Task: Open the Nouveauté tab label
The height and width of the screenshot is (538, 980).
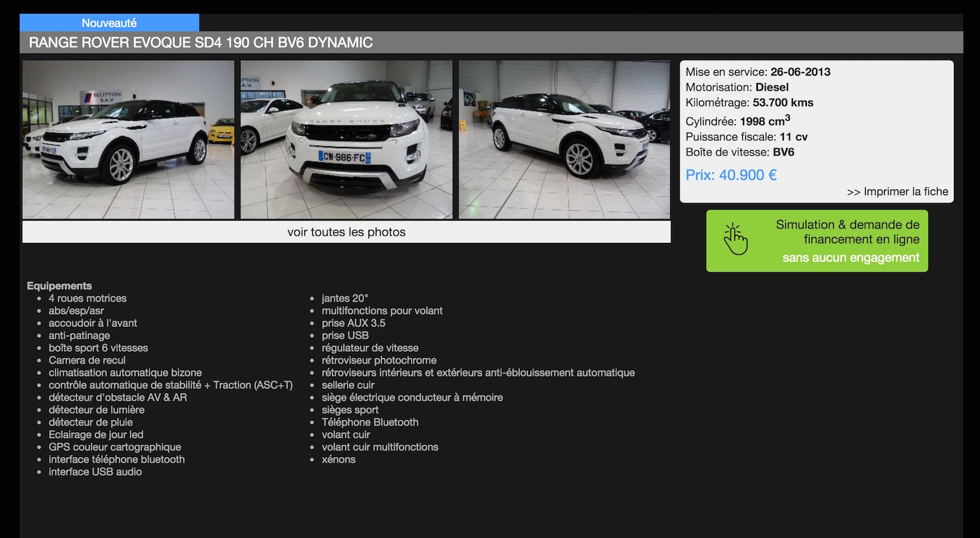Action: coord(109,23)
